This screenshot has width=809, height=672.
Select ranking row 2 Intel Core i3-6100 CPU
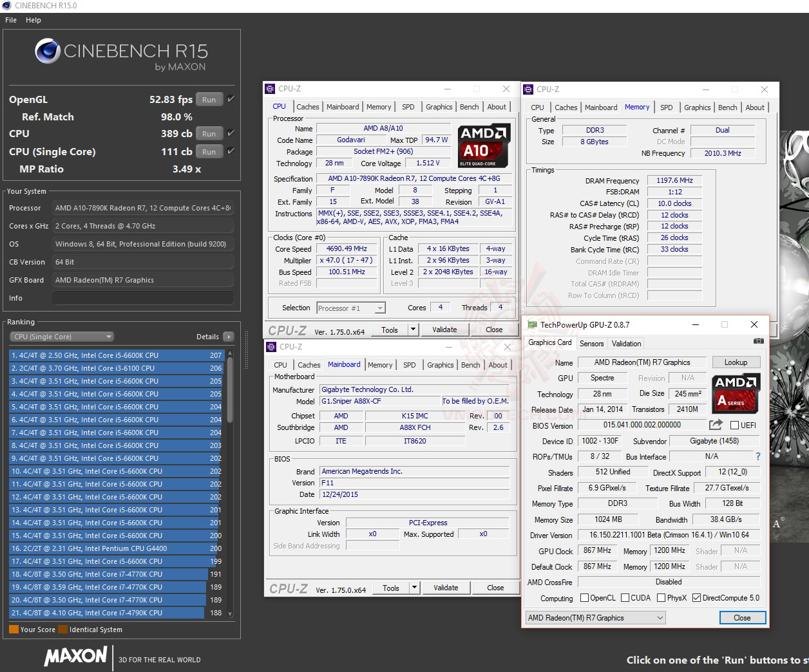pos(117,368)
